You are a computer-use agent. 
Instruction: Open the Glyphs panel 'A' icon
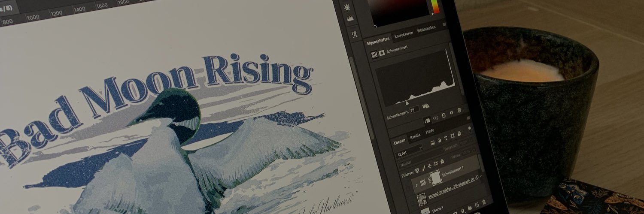(x=355, y=34)
